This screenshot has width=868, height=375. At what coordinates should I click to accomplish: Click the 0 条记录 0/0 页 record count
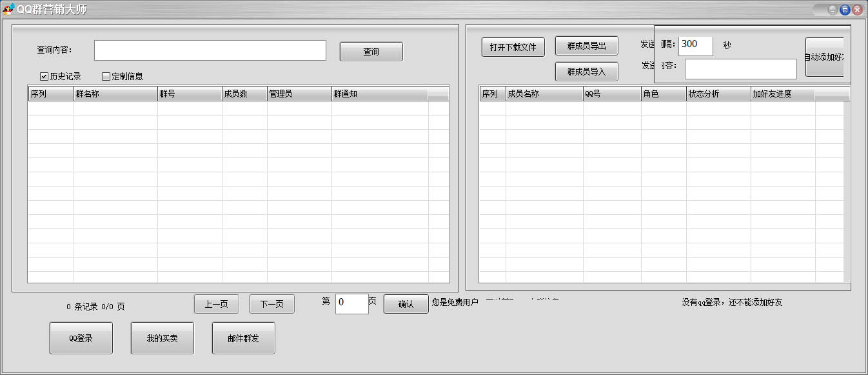95,307
